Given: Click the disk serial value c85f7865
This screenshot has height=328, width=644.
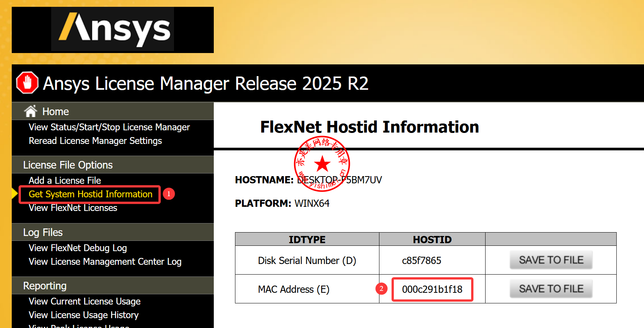Looking at the screenshot, I should tap(421, 261).
